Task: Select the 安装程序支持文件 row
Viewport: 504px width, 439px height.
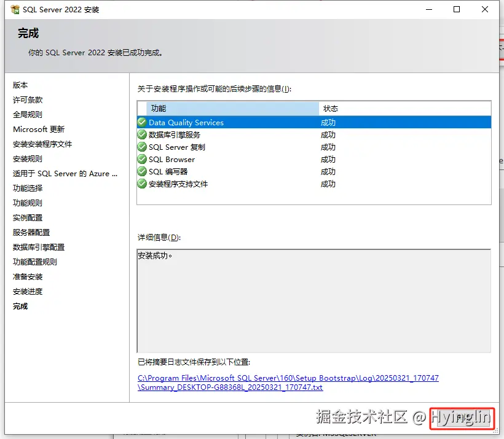Action: coord(314,184)
